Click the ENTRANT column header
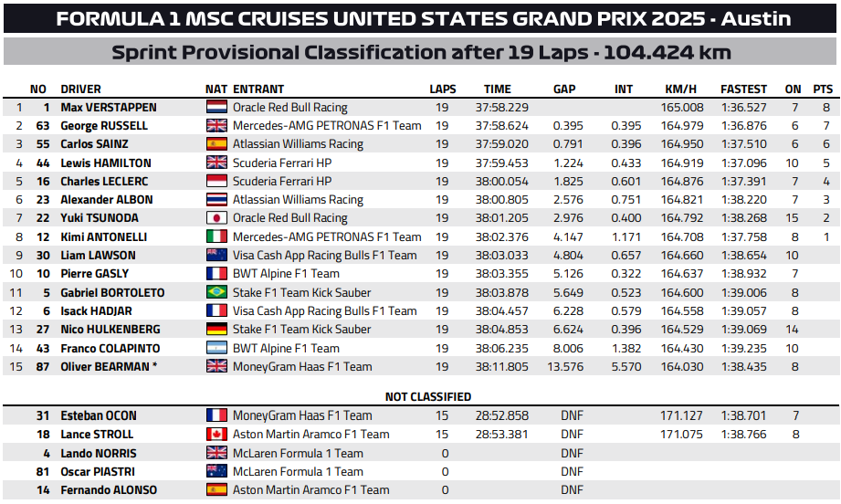The image size is (841, 504). coord(258,89)
